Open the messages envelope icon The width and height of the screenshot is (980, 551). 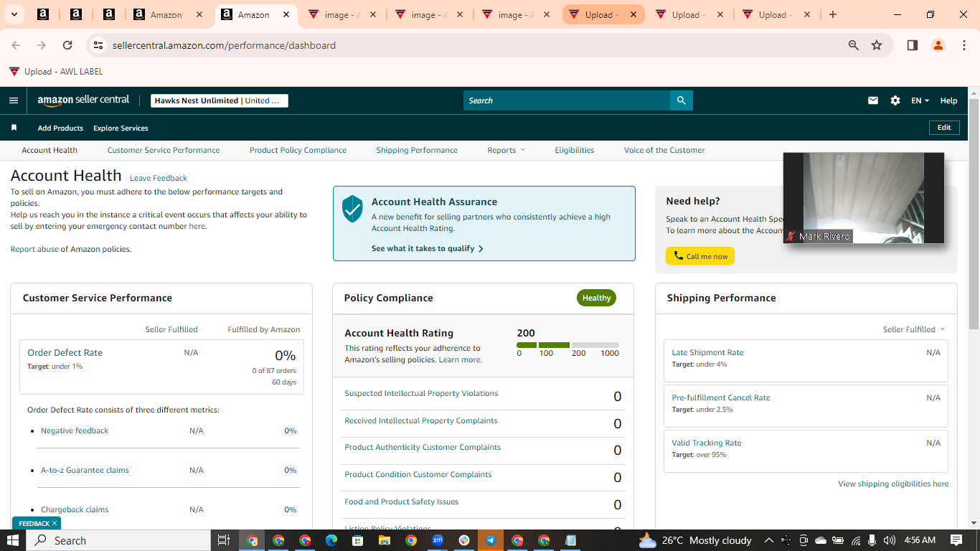(x=873, y=100)
